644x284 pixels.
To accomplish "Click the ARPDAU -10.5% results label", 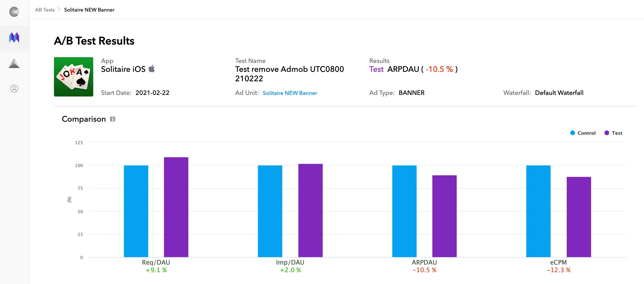I will pyautogui.click(x=413, y=69).
